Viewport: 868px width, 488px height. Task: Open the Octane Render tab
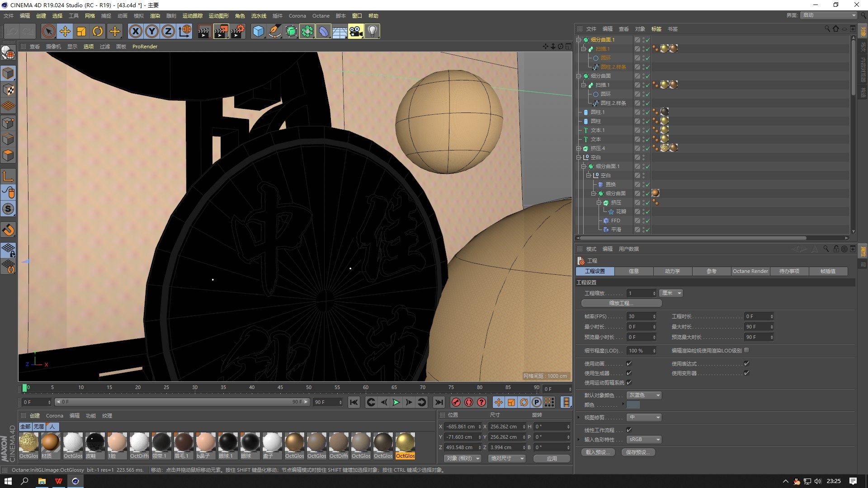tap(750, 271)
